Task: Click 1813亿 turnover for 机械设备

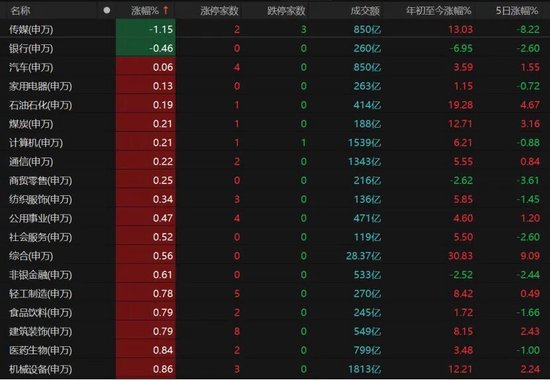Action: 364,369
